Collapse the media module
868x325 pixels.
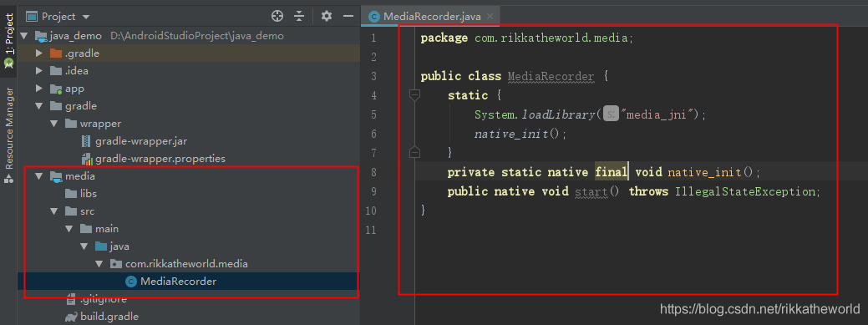click(38, 176)
